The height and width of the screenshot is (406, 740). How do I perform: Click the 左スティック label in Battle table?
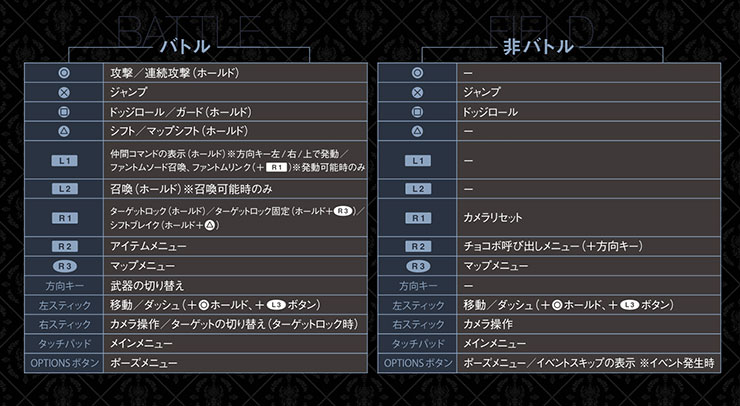pyautogui.click(x=65, y=305)
